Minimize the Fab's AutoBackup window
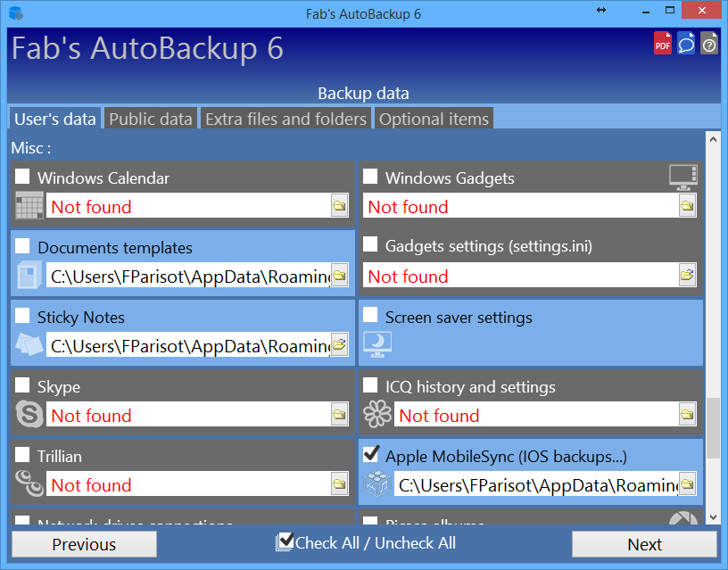Image resolution: width=728 pixels, height=570 pixels. pos(645,10)
